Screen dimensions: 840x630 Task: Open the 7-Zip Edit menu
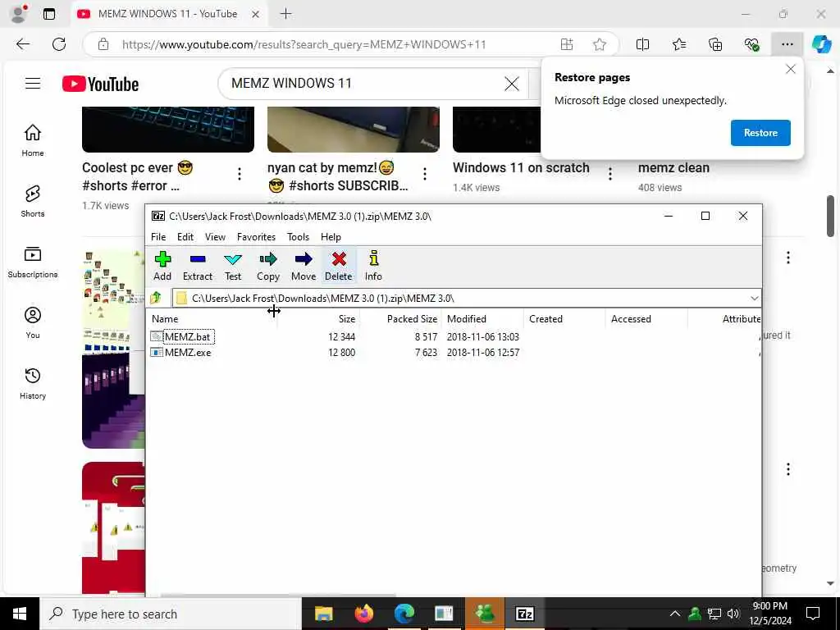click(185, 237)
